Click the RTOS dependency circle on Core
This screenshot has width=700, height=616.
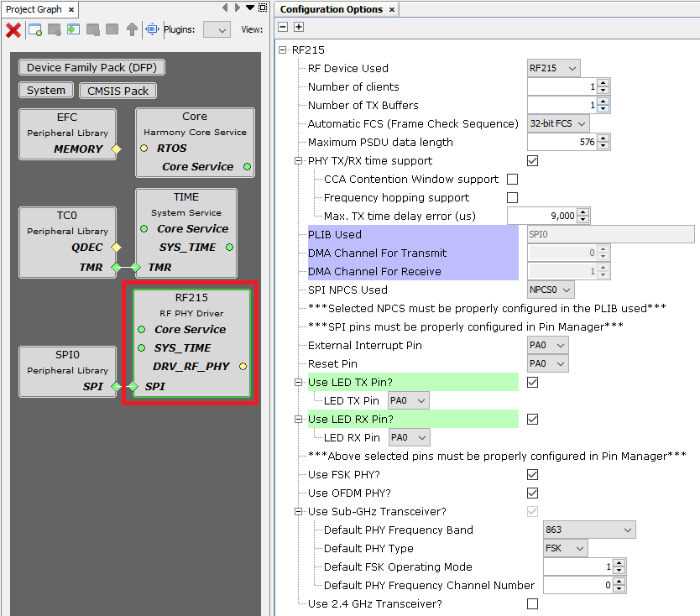tap(144, 149)
